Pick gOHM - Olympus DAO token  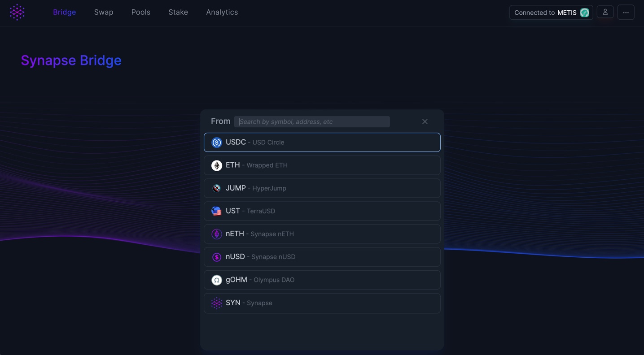[x=322, y=280]
